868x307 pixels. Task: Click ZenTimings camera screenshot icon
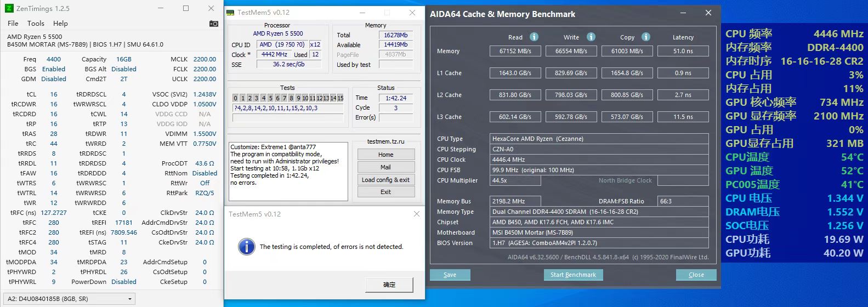[x=214, y=24]
